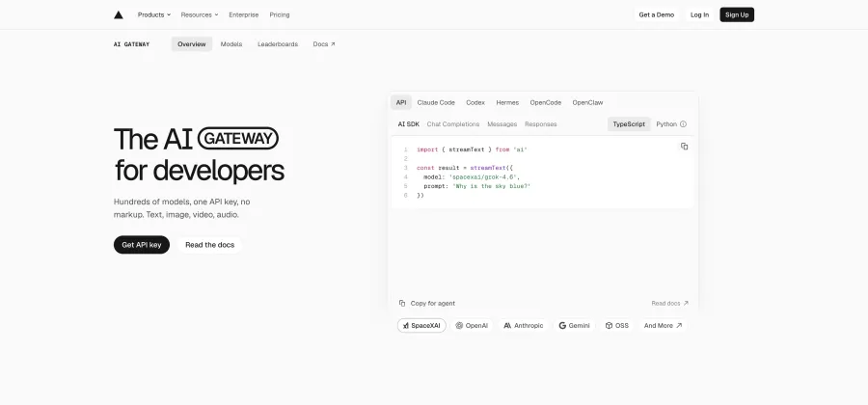868x405 pixels.
Task: Click the external arrow icon beside Docs
Action: tap(333, 44)
